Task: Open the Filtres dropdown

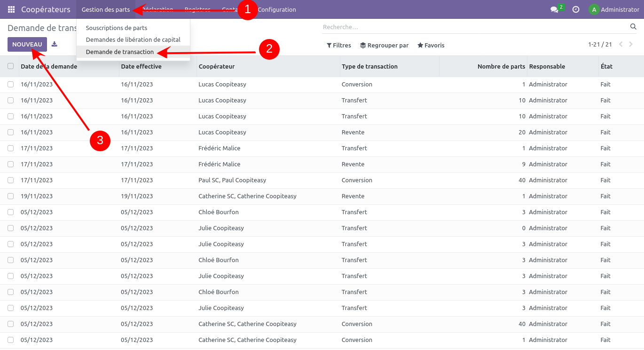Action: pyautogui.click(x=339, y=46)
